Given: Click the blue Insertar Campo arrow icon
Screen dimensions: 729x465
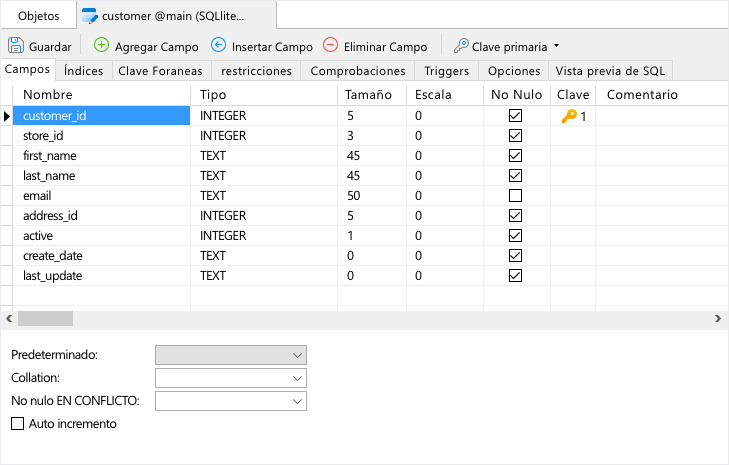Looking at the screenshot, I should pos(219,45).
